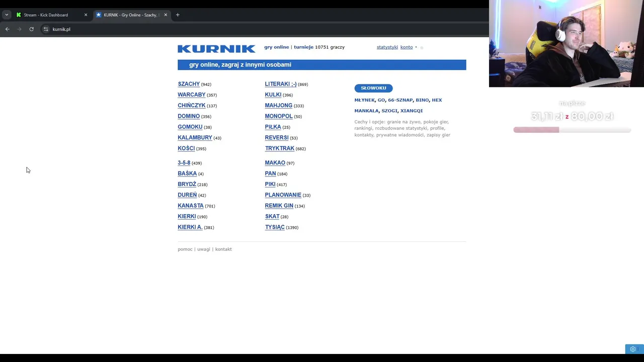Open the turnieje link
The width and height of the screenshot is (644, 362).
coord(303,47)
